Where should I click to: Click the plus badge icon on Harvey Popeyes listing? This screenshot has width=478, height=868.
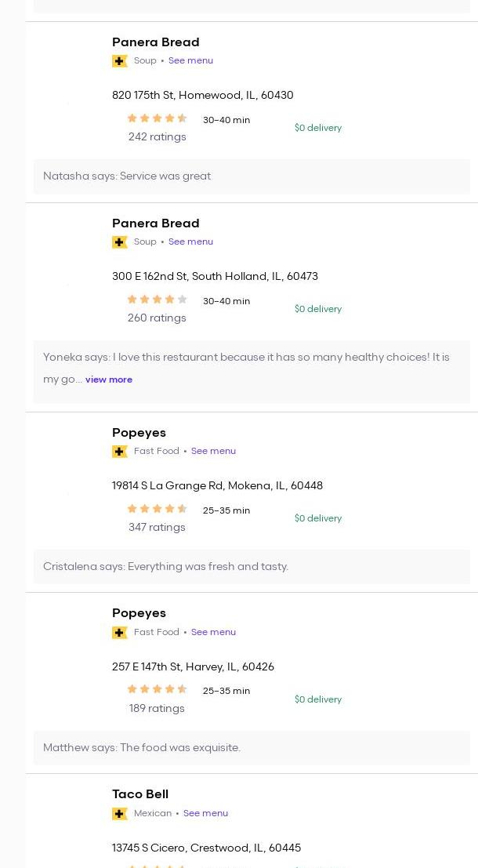[x=120, y=633]
